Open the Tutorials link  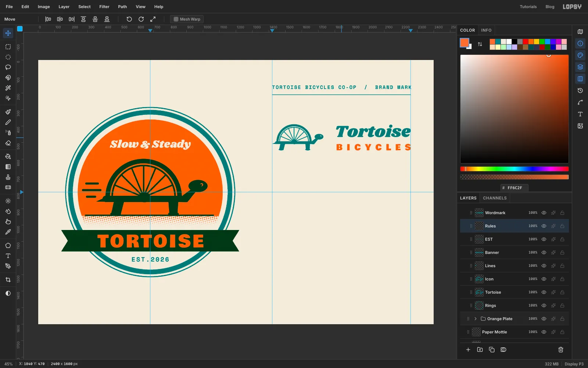tap(528, 7)
